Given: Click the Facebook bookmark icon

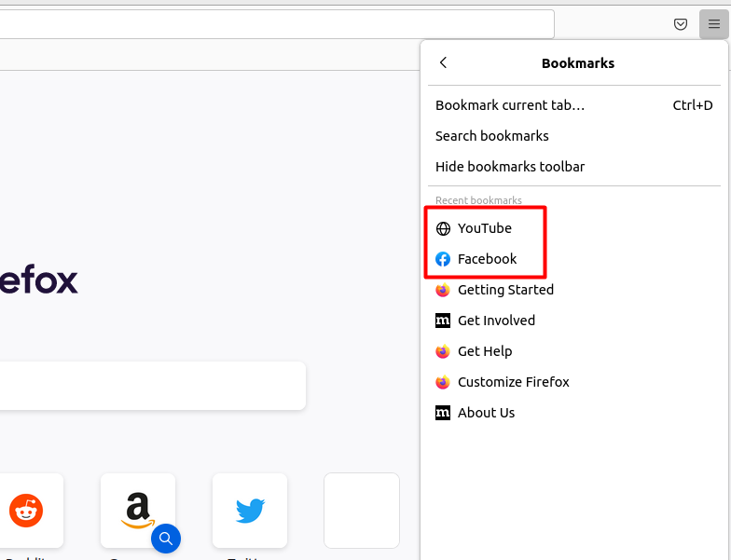Looking at the screenshot, I should coord(443,259).
